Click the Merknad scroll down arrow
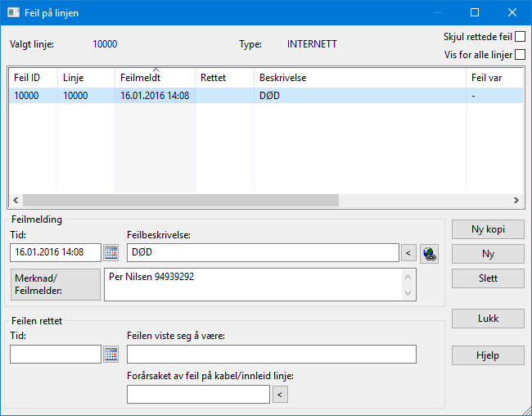The height and width of the screenshot is (416, 532). (x=408, y=292)
